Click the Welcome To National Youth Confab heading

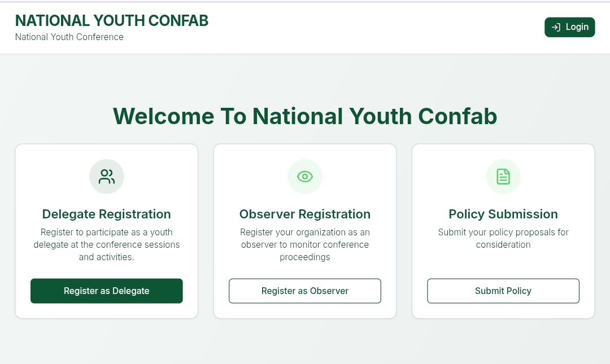305,116
